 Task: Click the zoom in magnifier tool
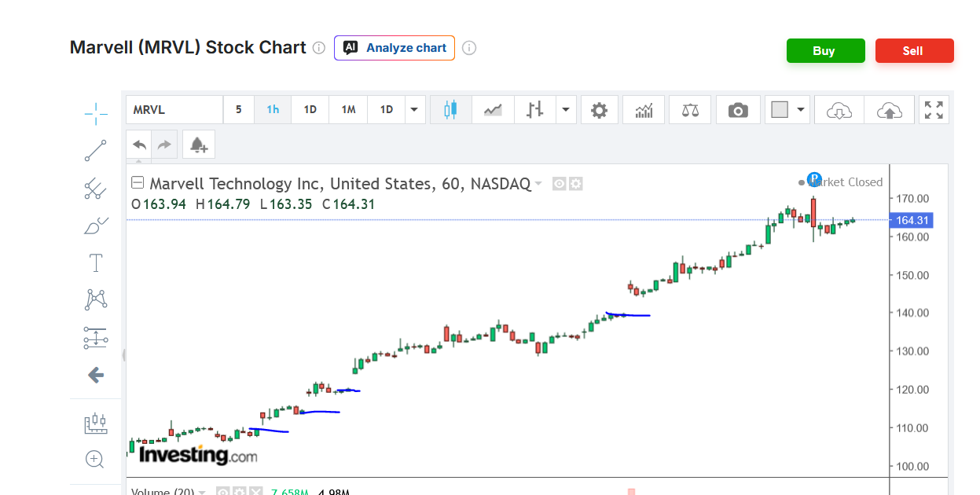tap(96, 459)
